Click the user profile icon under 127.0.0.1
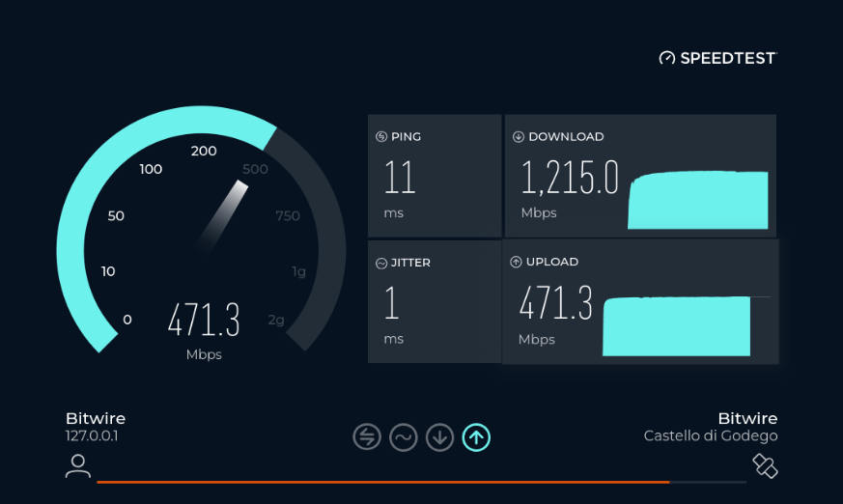This screenshot has height=504, width=843. point(78,466)
